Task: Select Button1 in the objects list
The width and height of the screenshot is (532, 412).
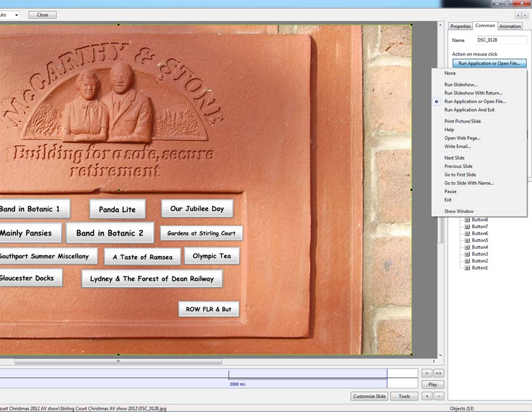Action: point(480,267)
